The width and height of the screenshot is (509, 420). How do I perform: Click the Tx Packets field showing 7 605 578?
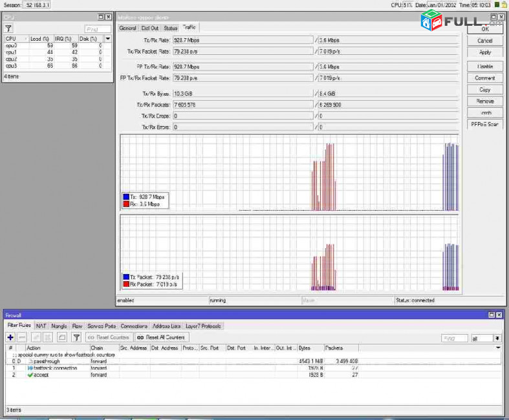tap(243, 105)
